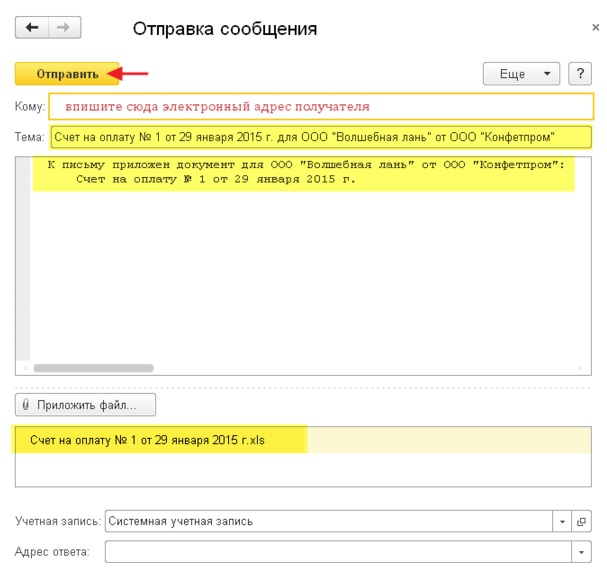Close the Отправка сообщения form
Viewport: 607px width, 580px height.
click(595, 27)
